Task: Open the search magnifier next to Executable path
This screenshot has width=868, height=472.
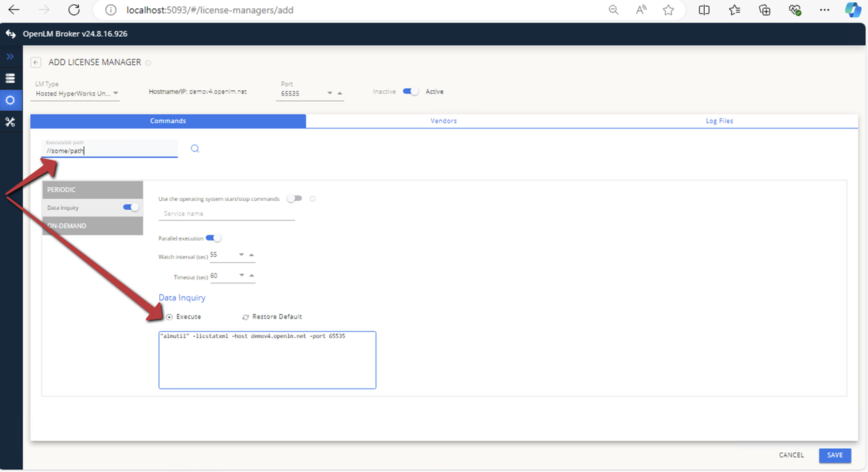Action: 195,148
